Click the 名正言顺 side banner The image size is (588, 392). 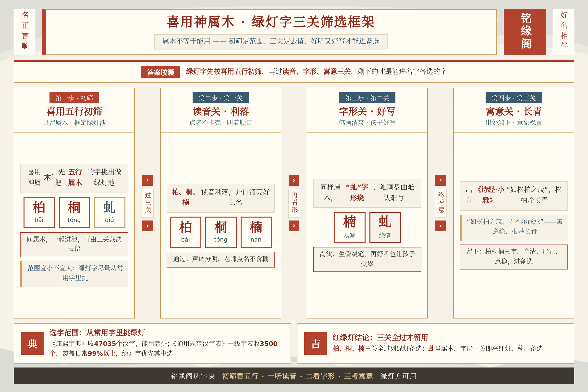(x=24, y=32)
